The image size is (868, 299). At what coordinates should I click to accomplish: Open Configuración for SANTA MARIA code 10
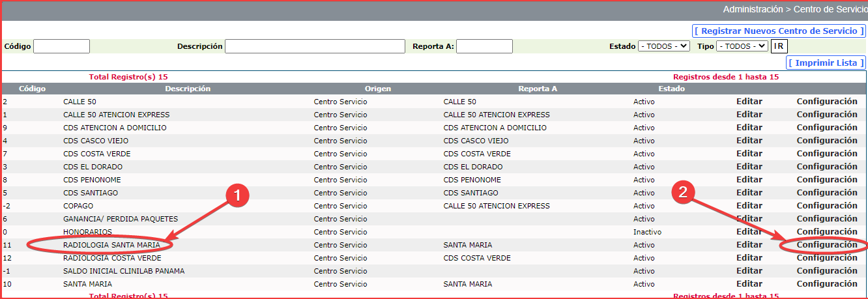click(x=827, y=284)
